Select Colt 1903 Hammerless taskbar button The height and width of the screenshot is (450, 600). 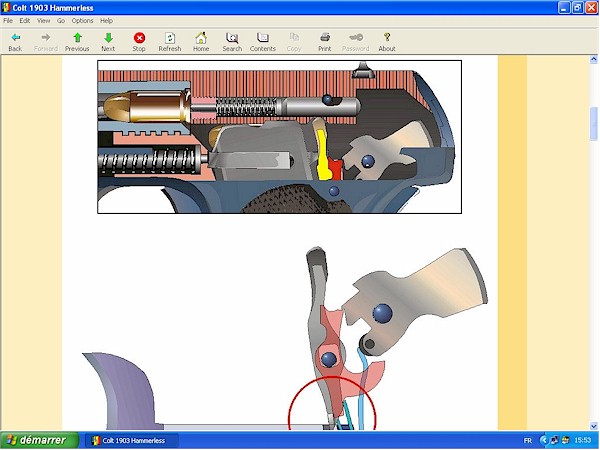tap(131, 440)
